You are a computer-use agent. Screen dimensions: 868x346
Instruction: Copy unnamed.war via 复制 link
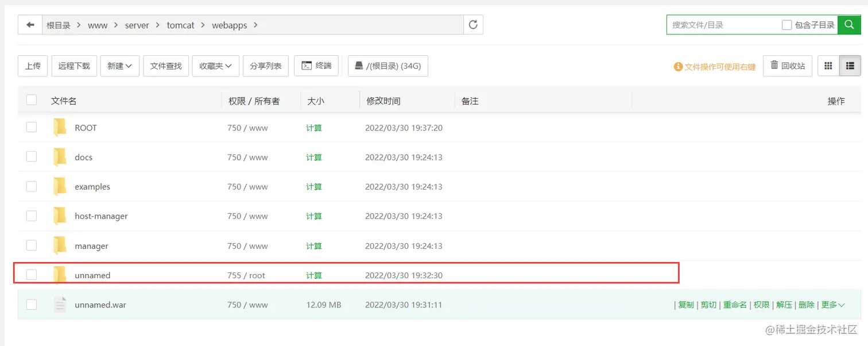686,305
